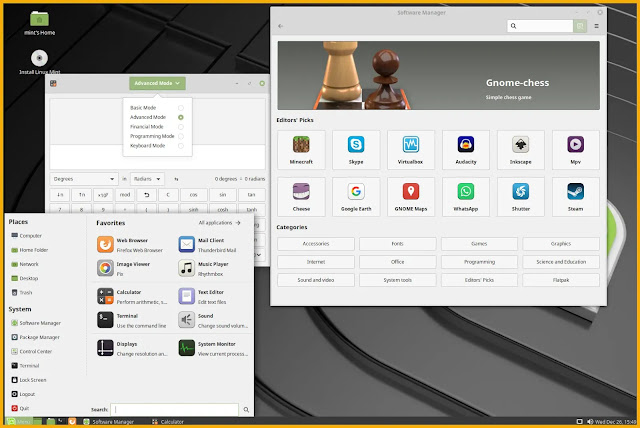Open Minecraft in Editors' Picks
Viewport: 640px width, 428px height.
pyautogui.click(x=301, y=150)
